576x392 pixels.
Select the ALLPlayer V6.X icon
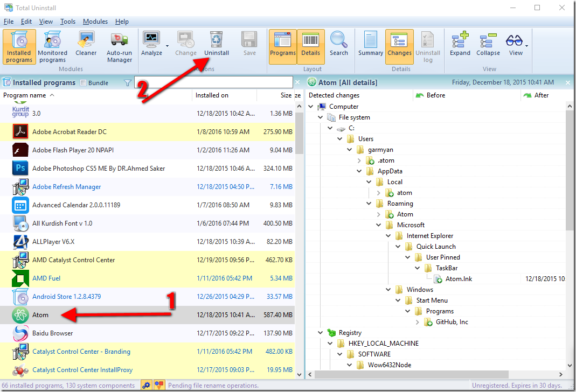tap(20, 242)
